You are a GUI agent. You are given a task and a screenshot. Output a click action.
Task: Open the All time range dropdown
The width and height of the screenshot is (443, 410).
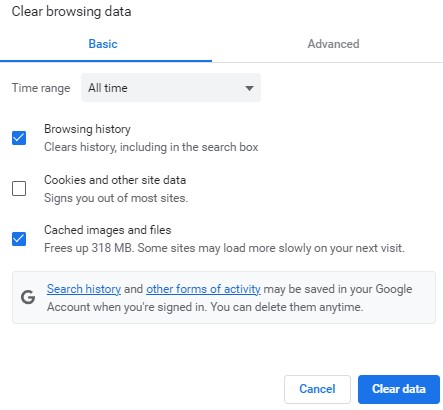(x=171, y=88)
